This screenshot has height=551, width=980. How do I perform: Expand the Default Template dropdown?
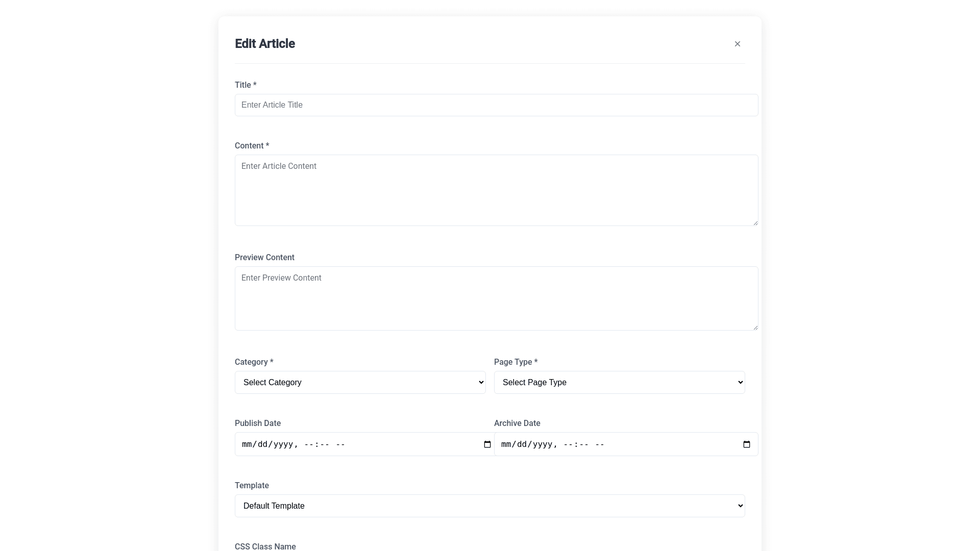[489, 506]
